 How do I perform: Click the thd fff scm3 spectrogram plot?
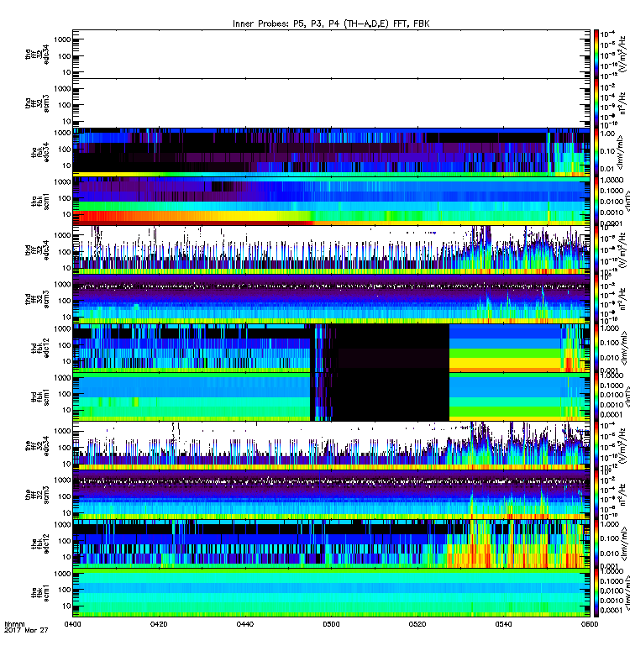coord(331,299)
